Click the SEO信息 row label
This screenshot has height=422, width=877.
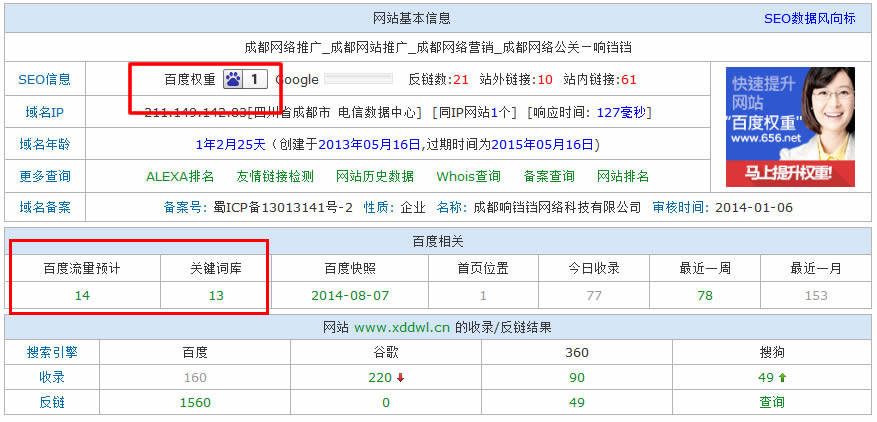45,79
